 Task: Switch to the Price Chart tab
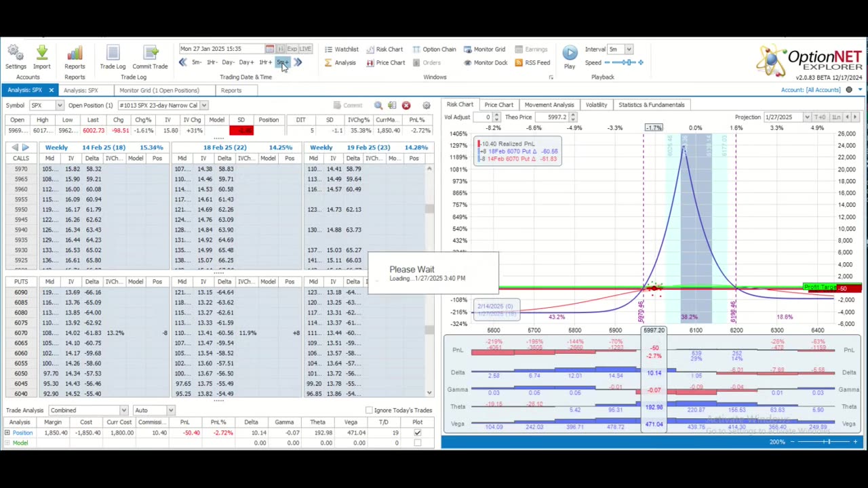498,105
